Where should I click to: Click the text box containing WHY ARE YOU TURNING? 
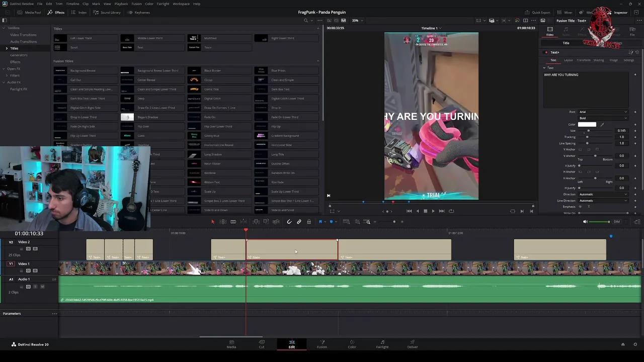[x=586, y=89]
